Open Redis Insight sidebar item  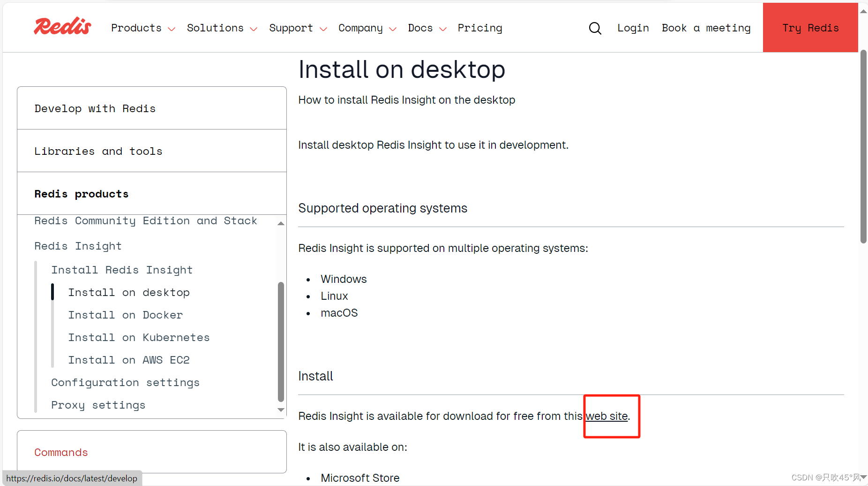coord(78,246)
